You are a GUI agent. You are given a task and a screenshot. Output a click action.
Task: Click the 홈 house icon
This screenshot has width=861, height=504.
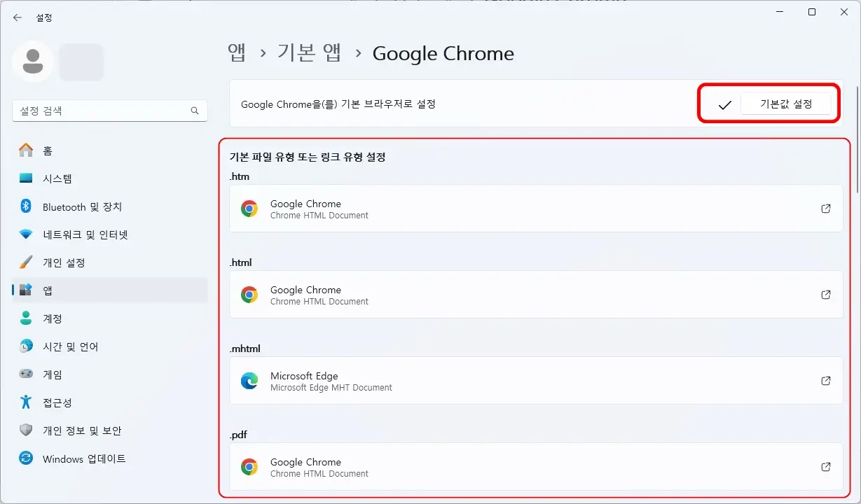click(x=26, y=150)
